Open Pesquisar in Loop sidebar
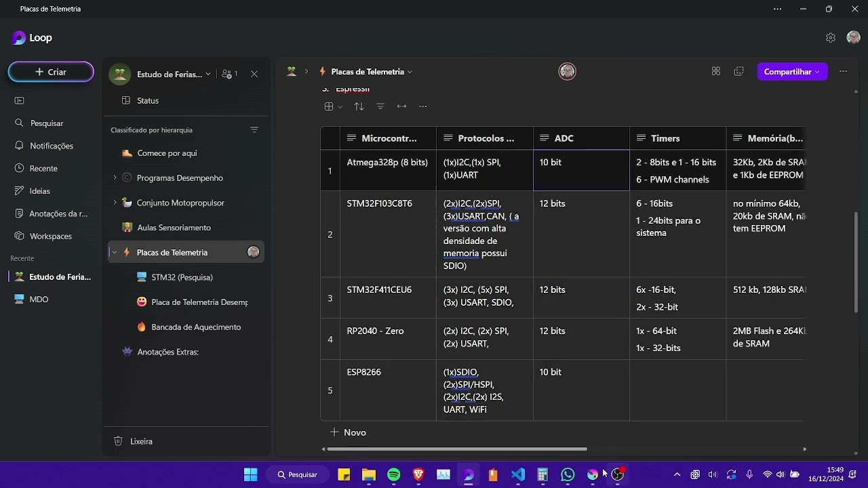Image resolution: width=868 pixels, height=488 pixels. pyautogui.click(x=39, y=123)
